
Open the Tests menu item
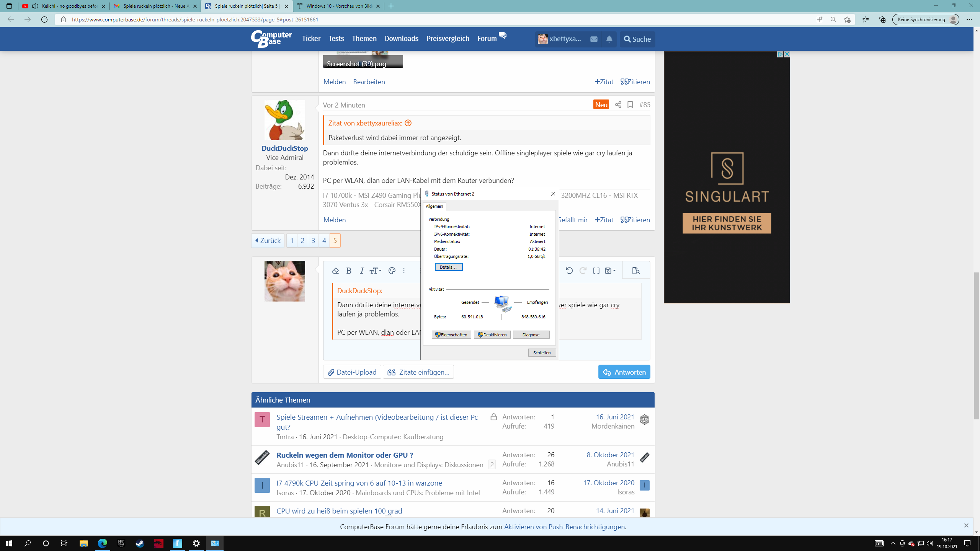click(336, 38)
